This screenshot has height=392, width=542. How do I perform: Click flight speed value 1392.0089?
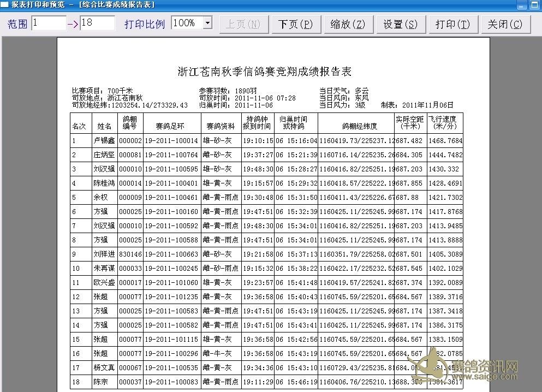pyautogui.click(x=445, y=282)
